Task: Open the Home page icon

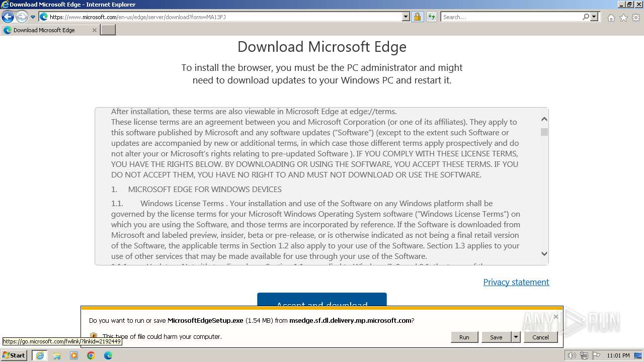Action: [611, 18]
